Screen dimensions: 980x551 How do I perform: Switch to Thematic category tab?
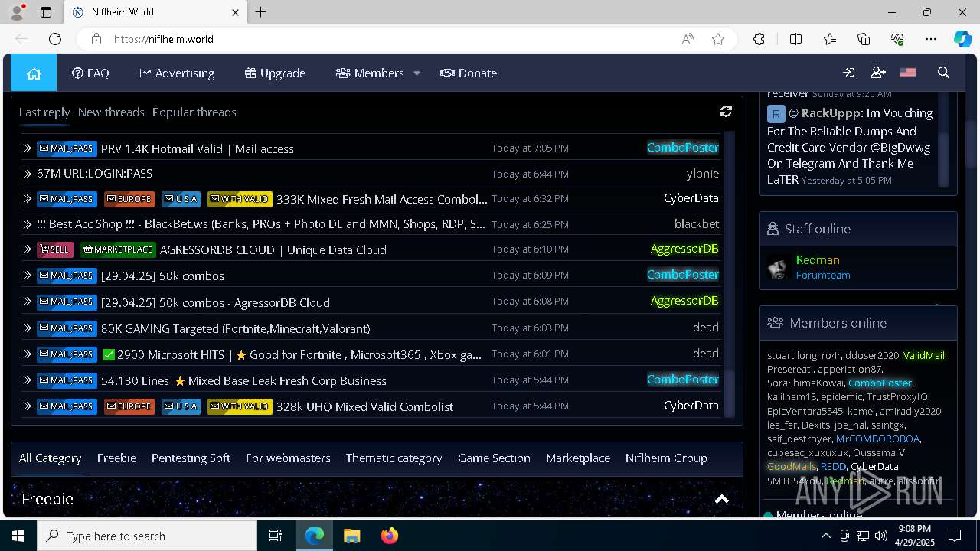click(x=394, y=458)
